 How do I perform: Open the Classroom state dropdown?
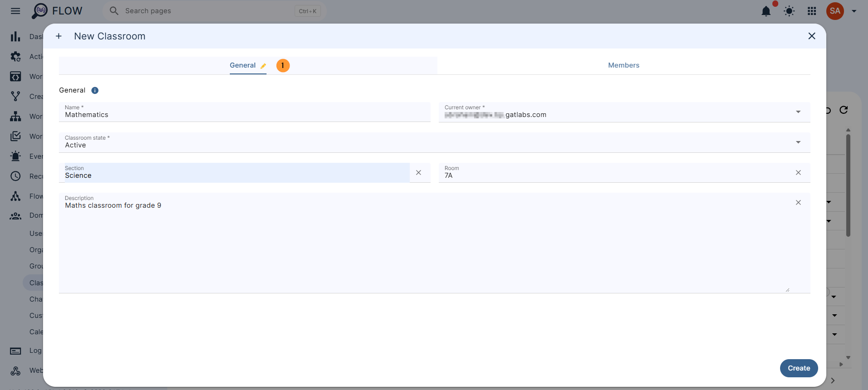(434, 142)
